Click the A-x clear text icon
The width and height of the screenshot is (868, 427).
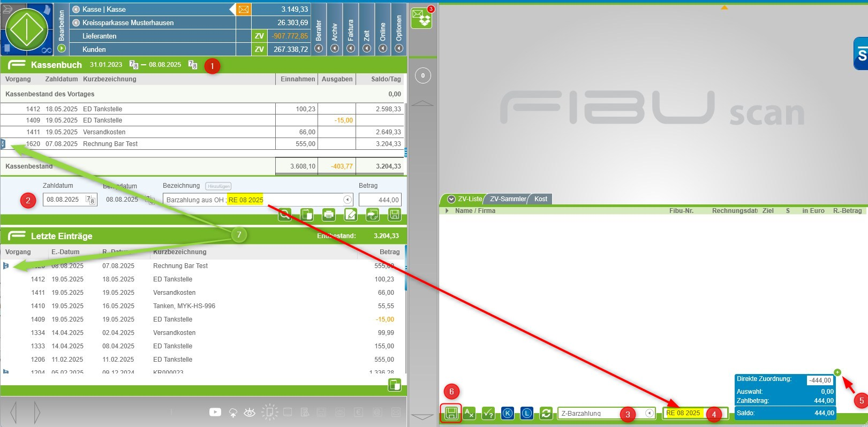[x=469, y=413]
